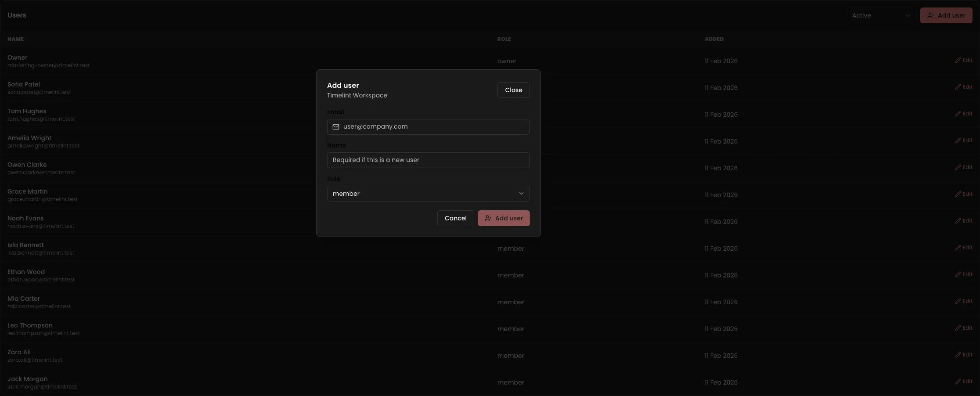Submit with the dialog's Add user button
This screenshot has width=980, height=396.
coord(504,218)
